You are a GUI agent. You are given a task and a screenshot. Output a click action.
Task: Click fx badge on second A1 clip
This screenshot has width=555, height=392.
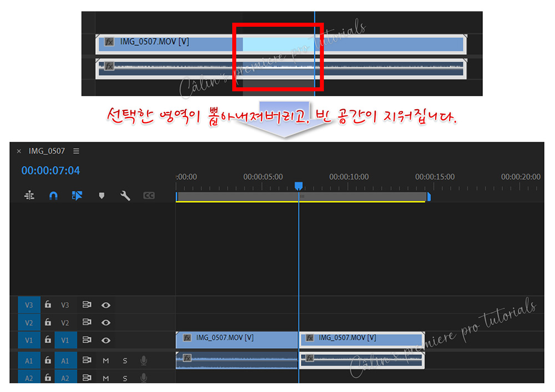point(310,358)
